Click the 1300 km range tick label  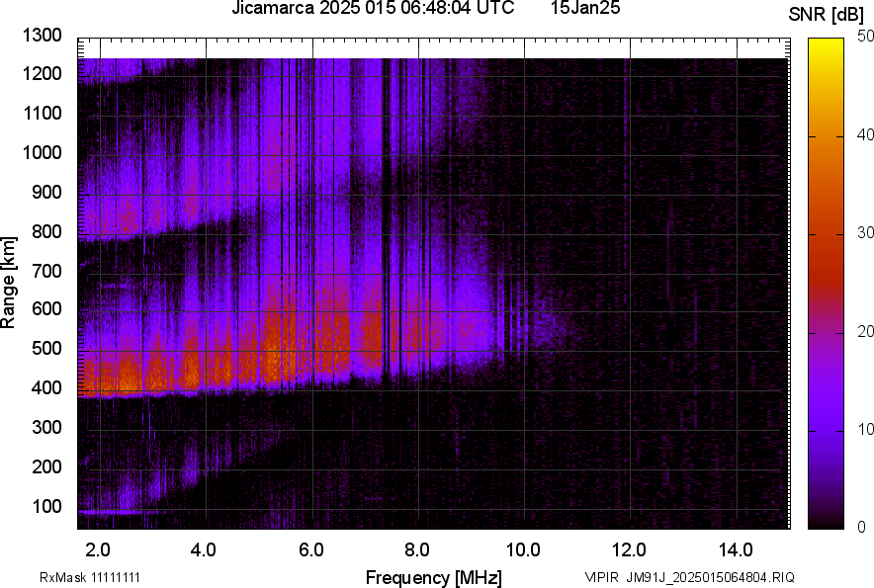click(43, 36)
